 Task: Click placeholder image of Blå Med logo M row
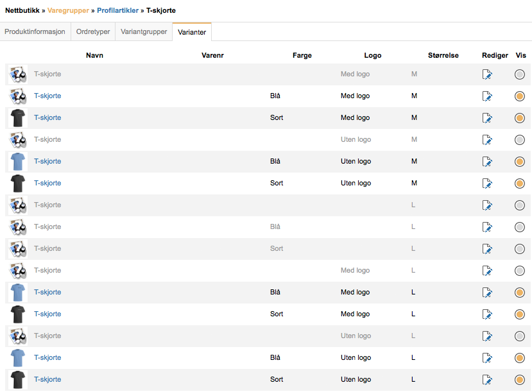(17, 96)
